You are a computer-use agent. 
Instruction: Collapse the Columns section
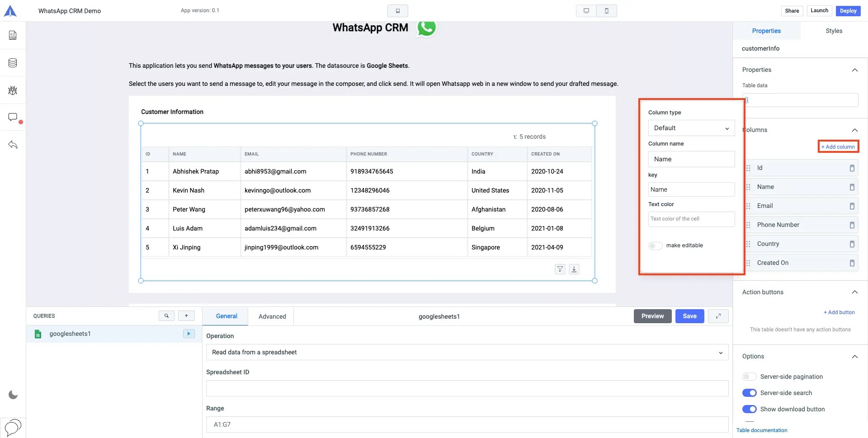tap(855, 130)
